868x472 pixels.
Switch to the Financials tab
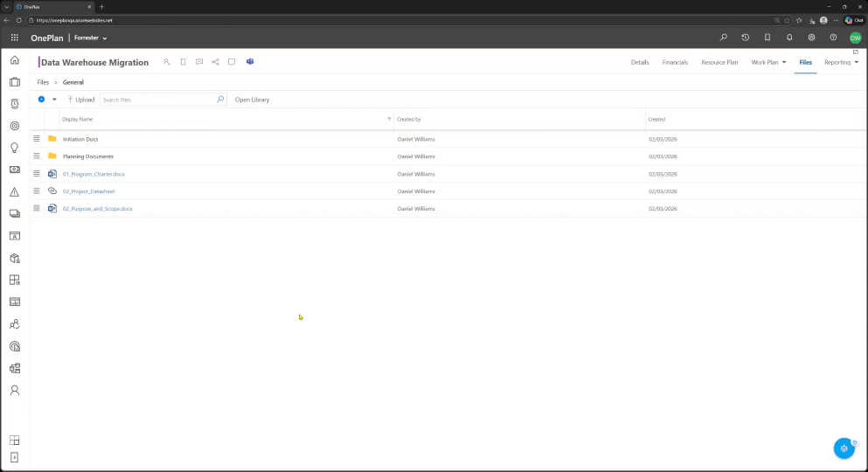click(675, 62)
